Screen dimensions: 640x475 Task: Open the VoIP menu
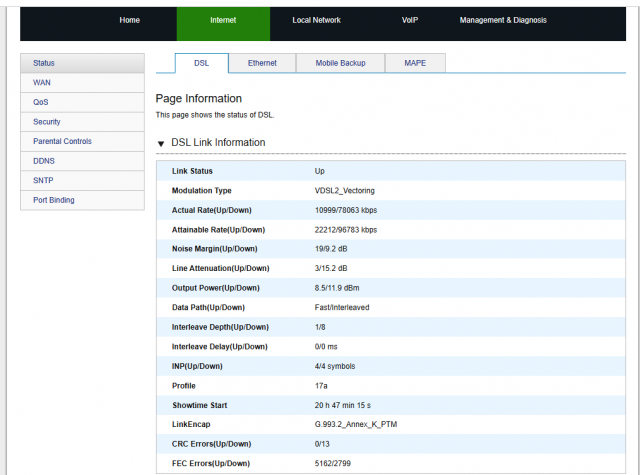click(410, 20)
